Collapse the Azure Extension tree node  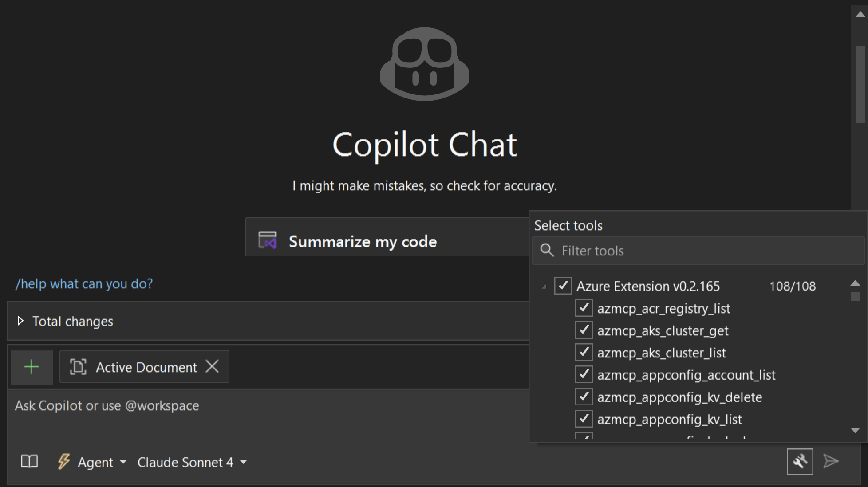544,287
